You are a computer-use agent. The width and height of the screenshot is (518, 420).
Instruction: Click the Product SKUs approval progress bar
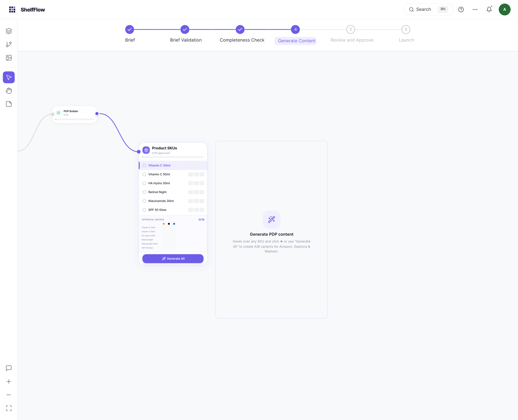(x=173, y=157)
